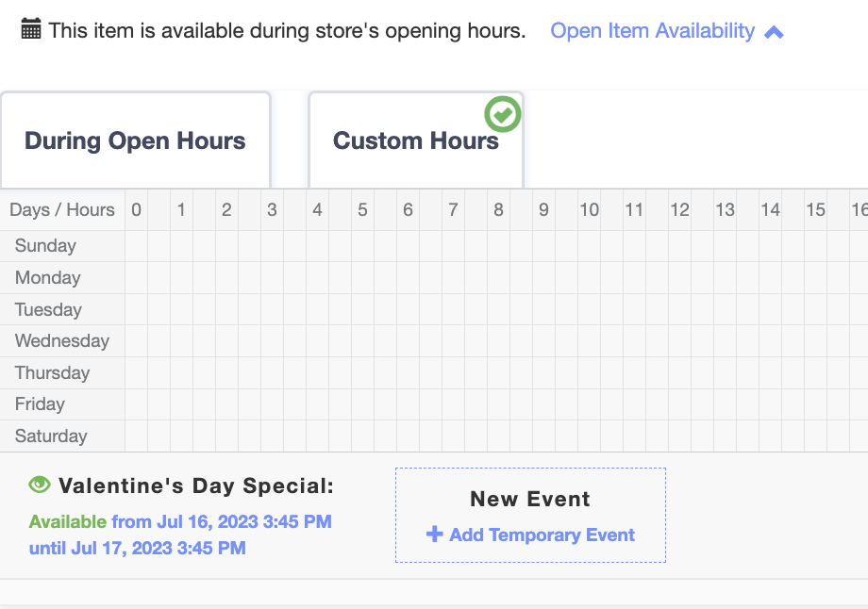Open Item Availability link
Viewport: 868px width, 609px height.
click(652, 31)
